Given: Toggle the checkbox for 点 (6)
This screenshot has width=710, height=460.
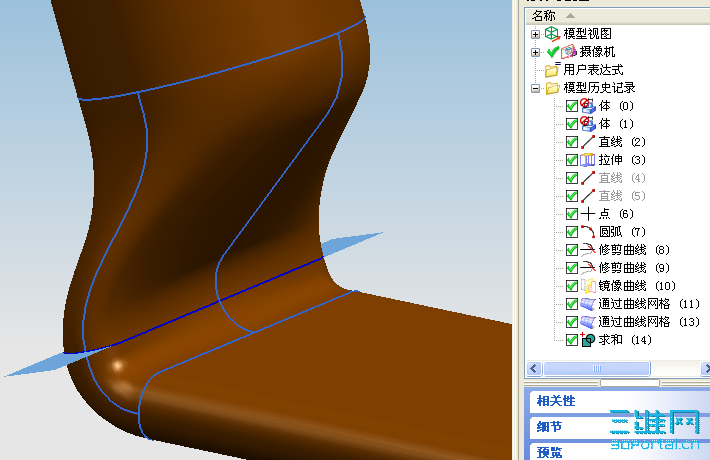Looking at the screenshot, I should 572,214.
